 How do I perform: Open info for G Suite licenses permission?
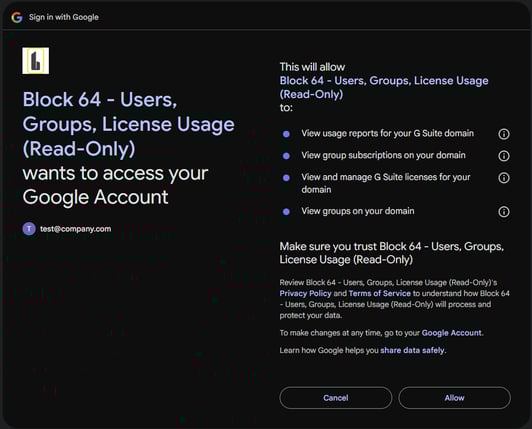pyautogui.click(x=504, y=178)
